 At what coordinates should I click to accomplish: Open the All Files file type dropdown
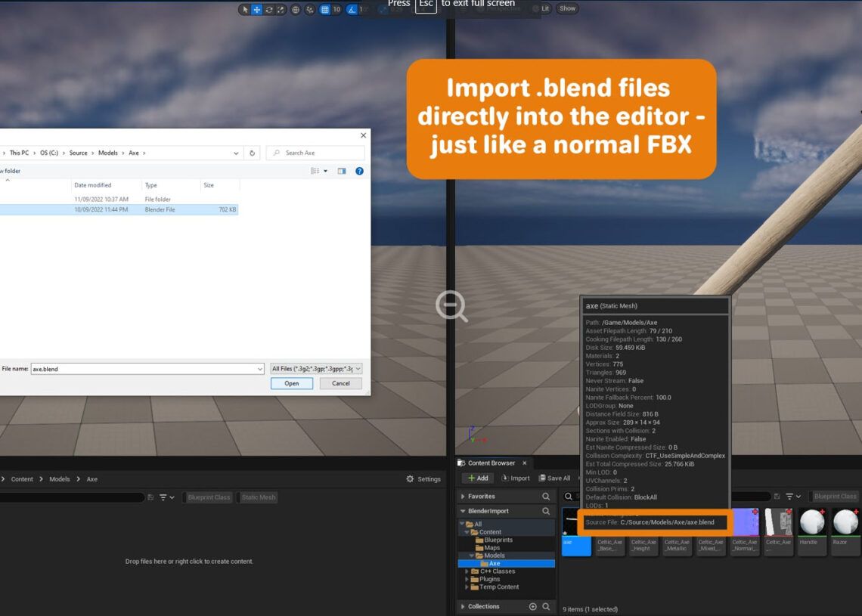pos(316,368)
